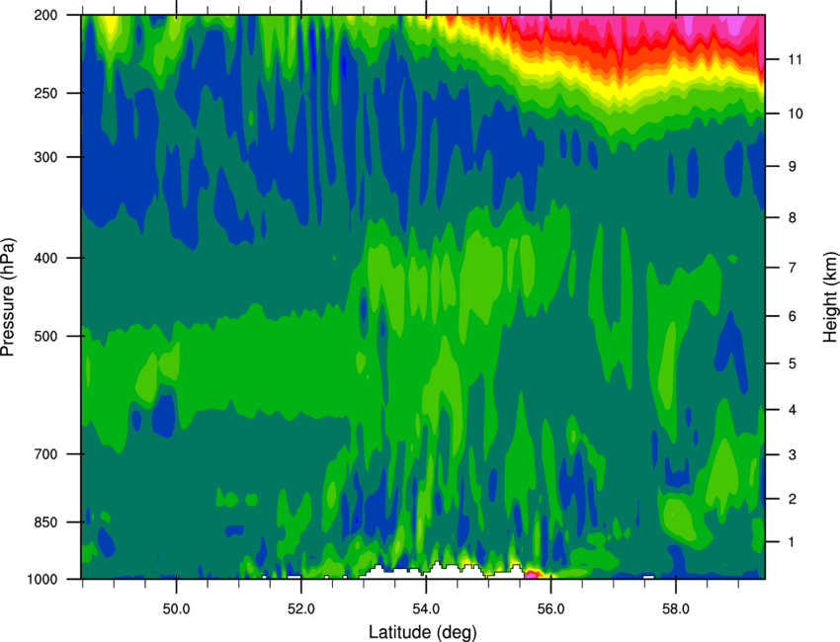
Task: Click latitude tick label 54.0
Action: coord(426,609)
